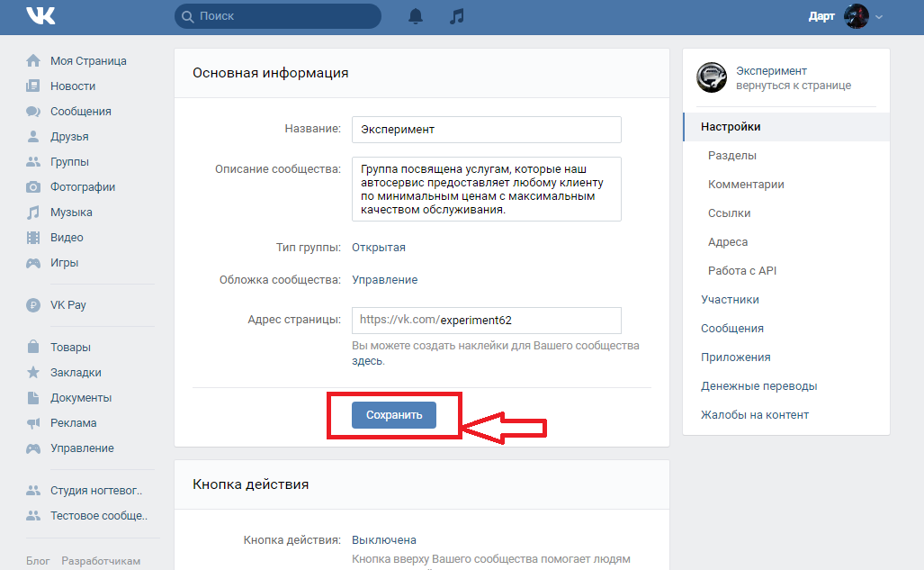Click in the Поиск search box
Screen dimensions: 924x570
click(277, 16)
